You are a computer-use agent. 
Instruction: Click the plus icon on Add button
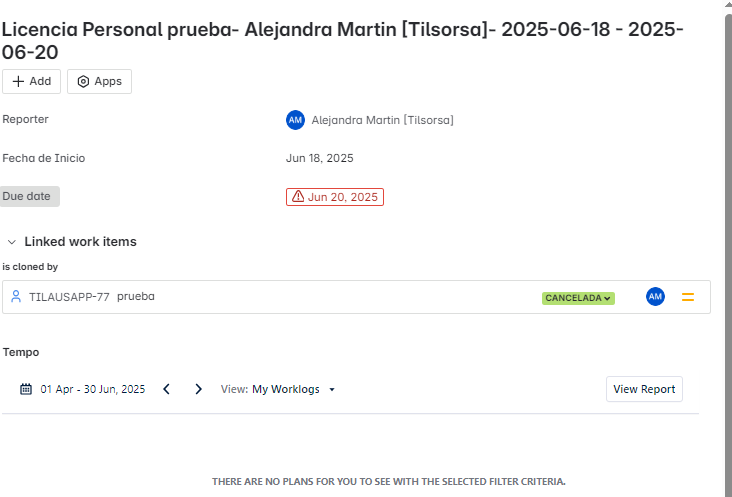pos(18,82)
